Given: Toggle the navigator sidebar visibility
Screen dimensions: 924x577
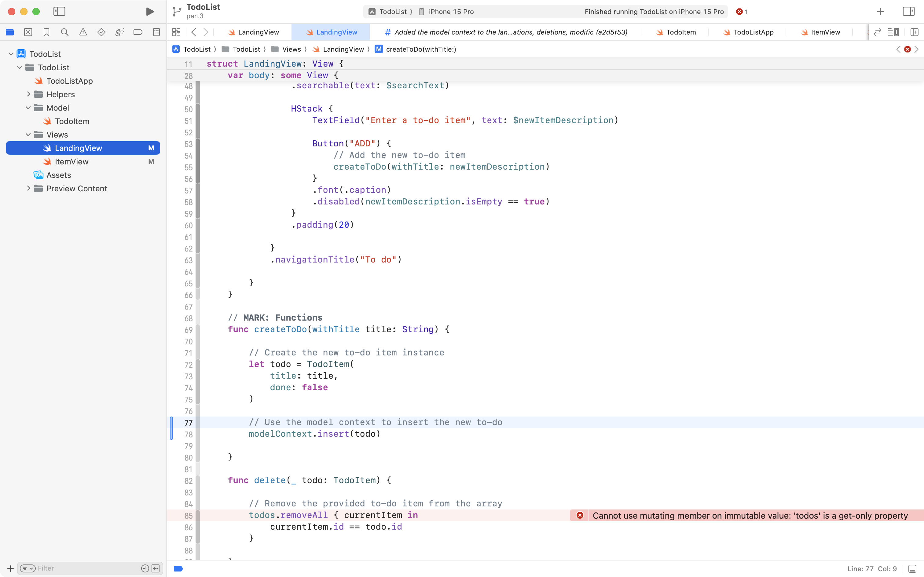Looking at the screenshot, I should (x=60, y=11).
